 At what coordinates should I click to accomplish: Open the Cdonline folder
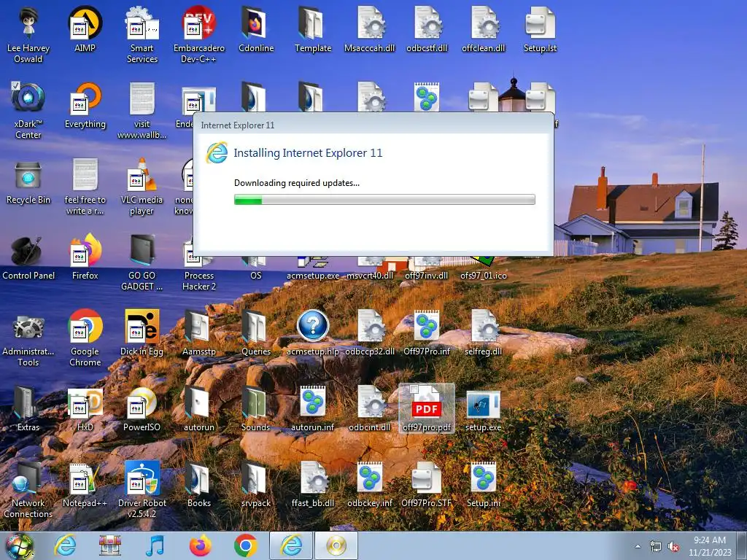coord(256,29)
